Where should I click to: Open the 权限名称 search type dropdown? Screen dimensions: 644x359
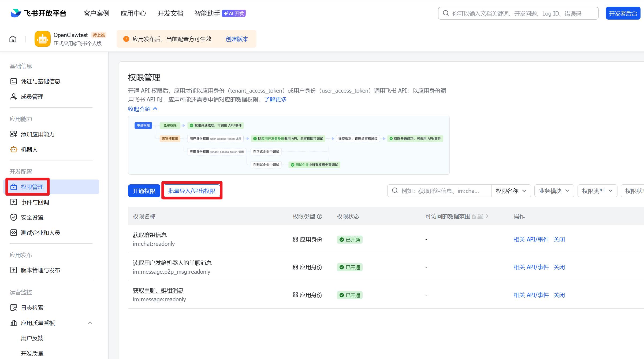[511, 191]
